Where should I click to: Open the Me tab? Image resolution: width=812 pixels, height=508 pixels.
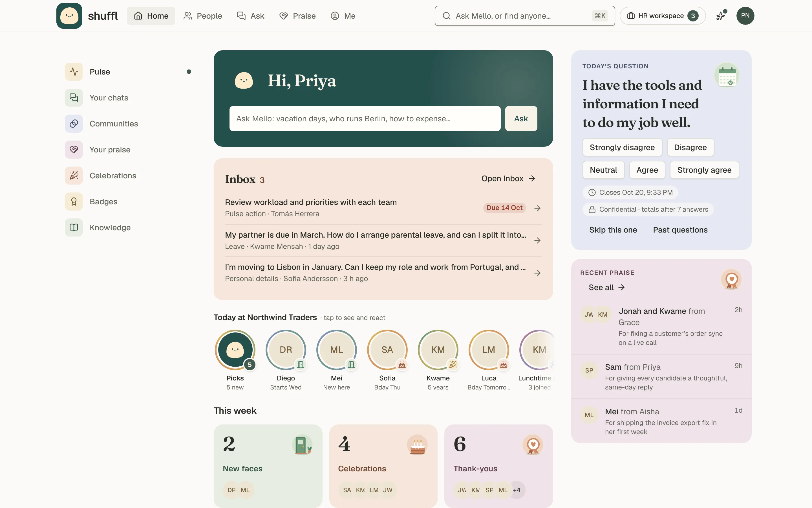point(343,16)
